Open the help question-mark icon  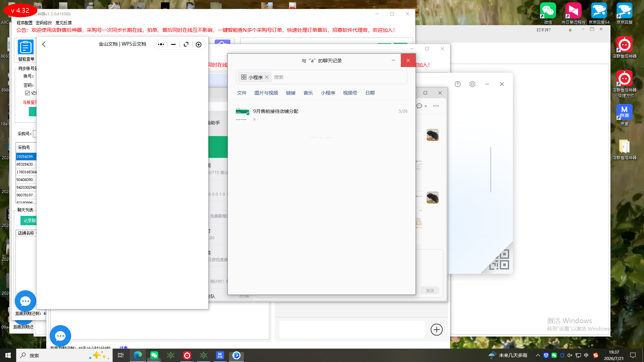pyautogui.click(x=458, y=84)
